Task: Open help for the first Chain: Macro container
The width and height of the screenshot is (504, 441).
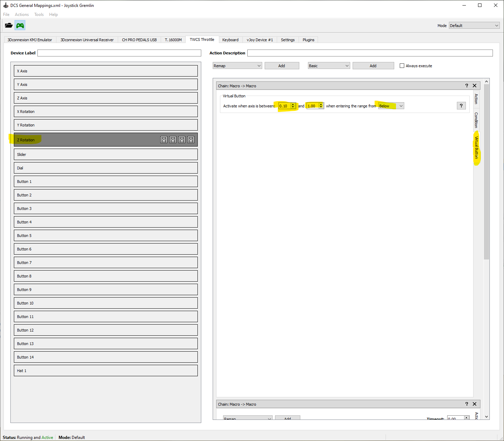Action: coord(467,86)
